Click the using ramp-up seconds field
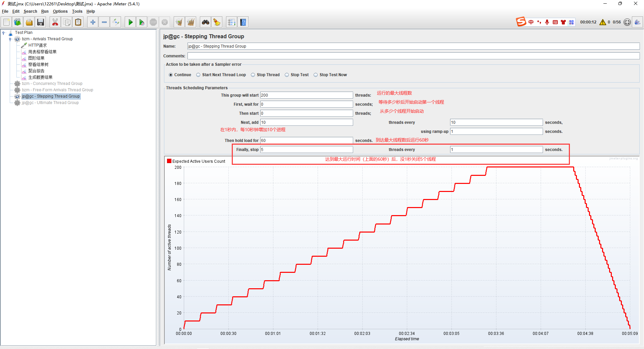Image resolution: width=644 pixels, height=349 pixels. coord(496,132)
